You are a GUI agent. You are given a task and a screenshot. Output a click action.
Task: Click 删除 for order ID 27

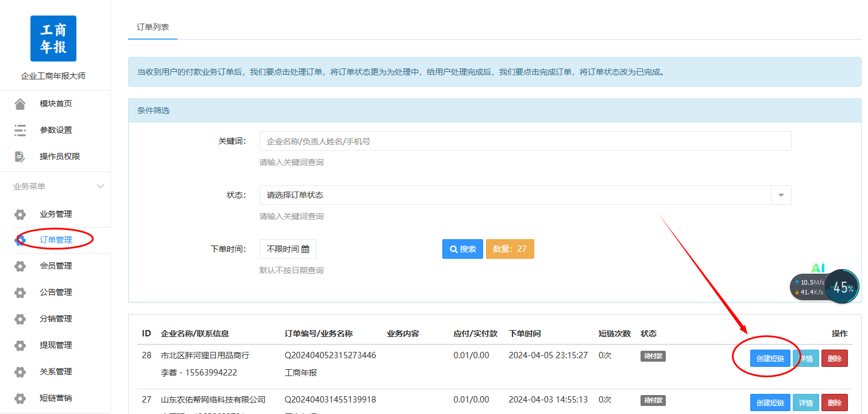point(835,403)
